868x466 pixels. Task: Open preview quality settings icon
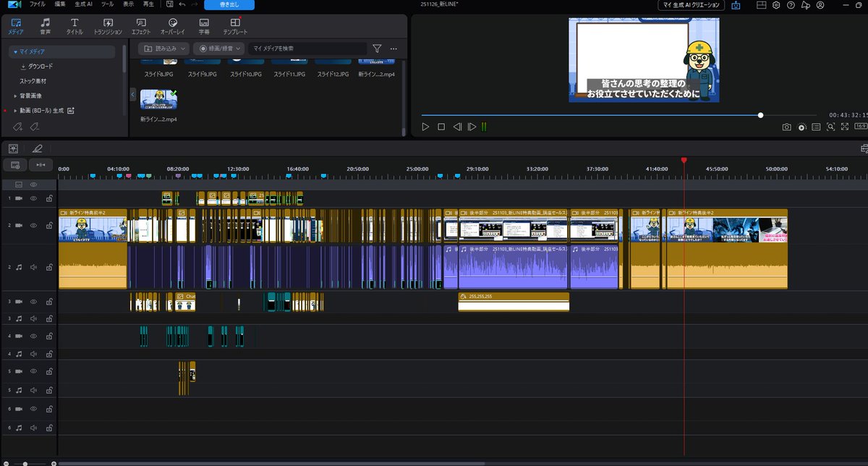(801, 127)
